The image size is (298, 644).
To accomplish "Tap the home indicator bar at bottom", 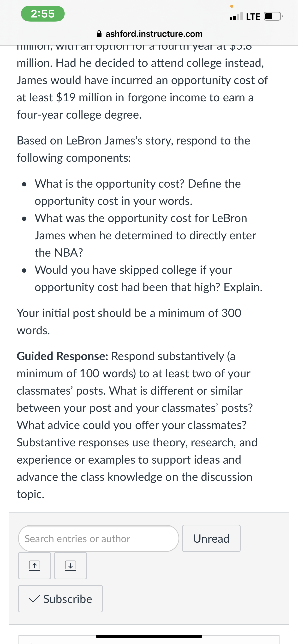I will pyautogui.click(x=149, y=636).
